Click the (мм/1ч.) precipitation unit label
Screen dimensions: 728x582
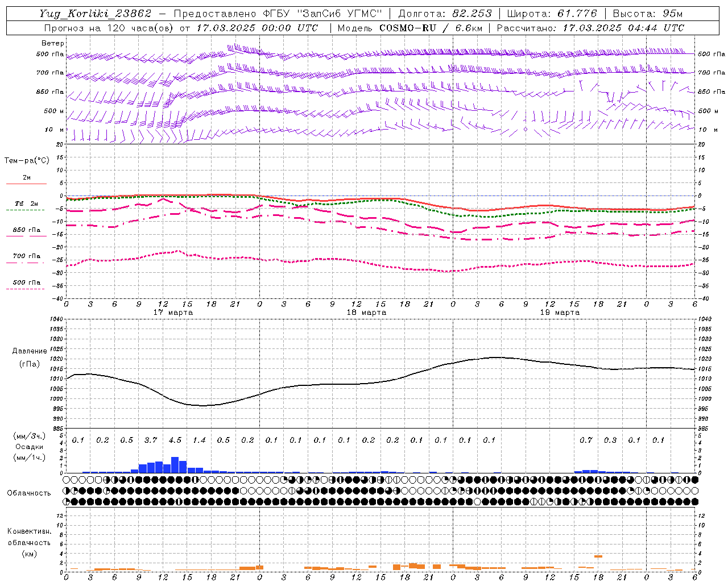pos(29,458)
